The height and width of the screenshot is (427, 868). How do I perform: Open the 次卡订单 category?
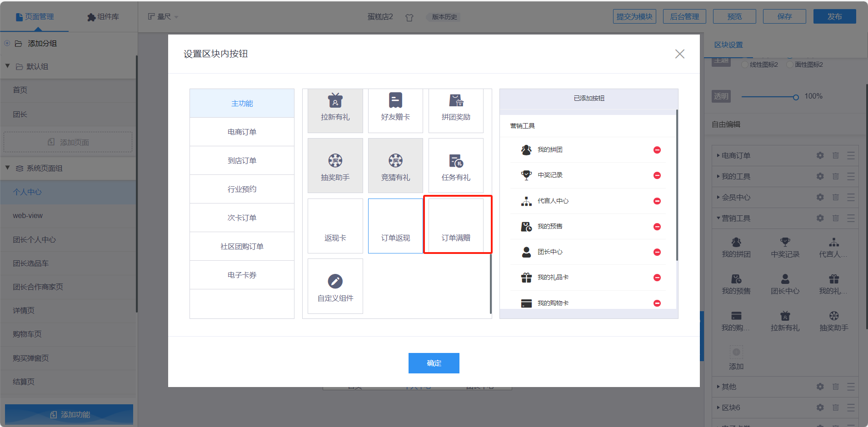242,218
